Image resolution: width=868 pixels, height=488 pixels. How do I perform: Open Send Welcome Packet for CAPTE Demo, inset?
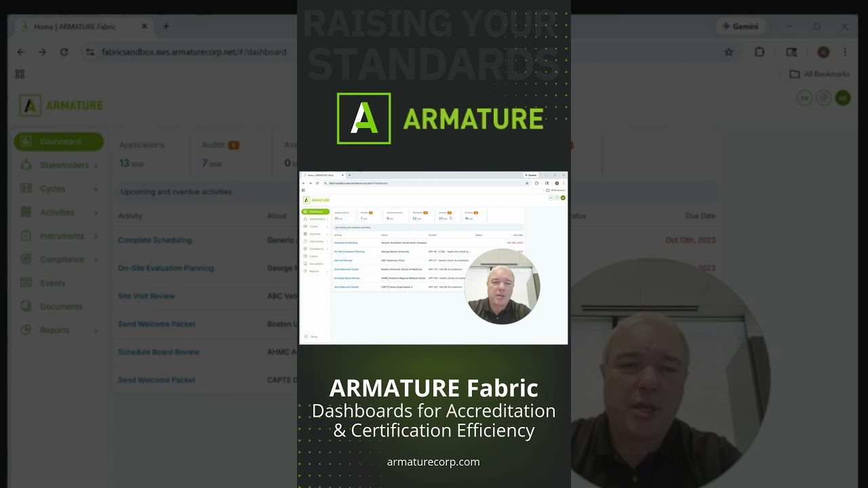(347, 287)
